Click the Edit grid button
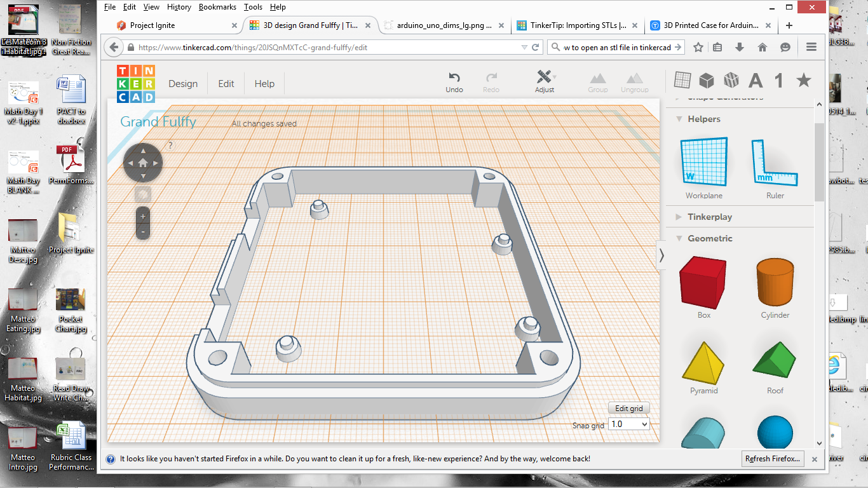The image size is (868, 488). point(629,409)
